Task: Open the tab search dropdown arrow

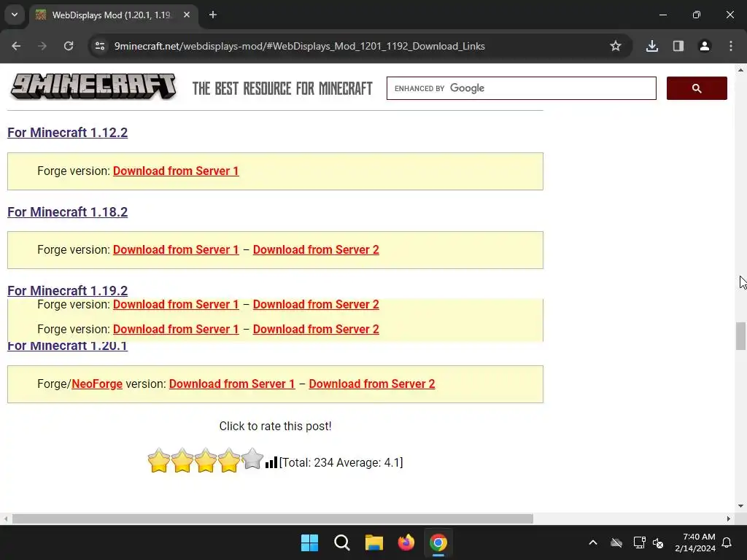Action: click(15, 15)
